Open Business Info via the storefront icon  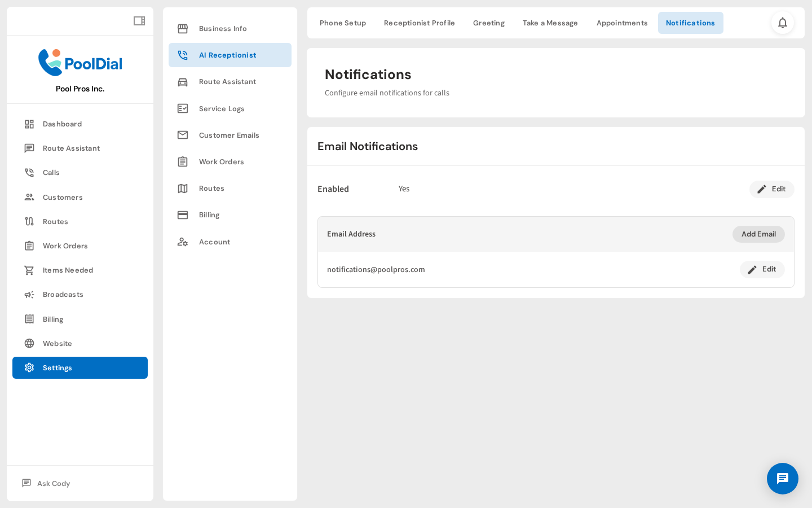[x=183, y=28]
